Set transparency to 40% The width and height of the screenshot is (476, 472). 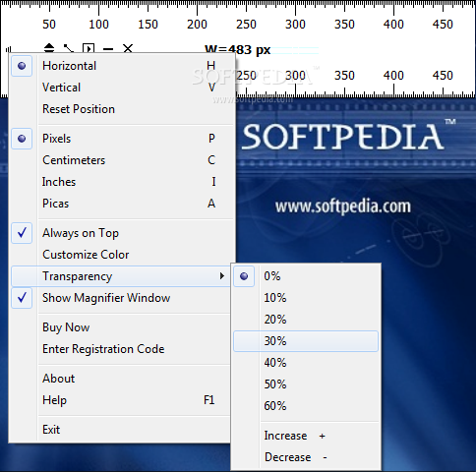pyautogui.click(x=306, y=363)
